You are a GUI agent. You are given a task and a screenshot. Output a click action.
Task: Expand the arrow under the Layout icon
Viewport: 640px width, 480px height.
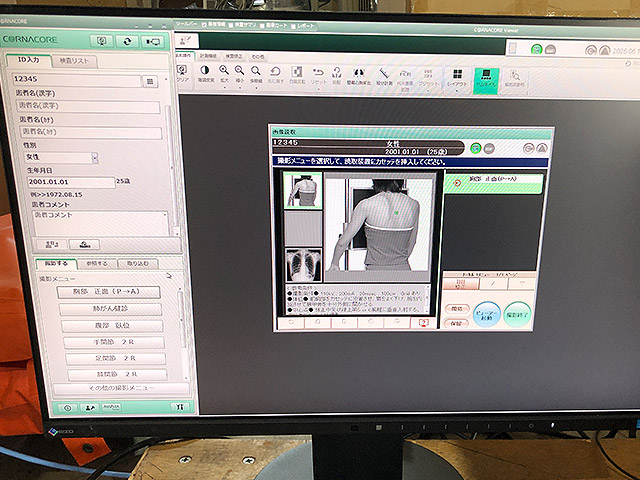click(x=457, y=91)
